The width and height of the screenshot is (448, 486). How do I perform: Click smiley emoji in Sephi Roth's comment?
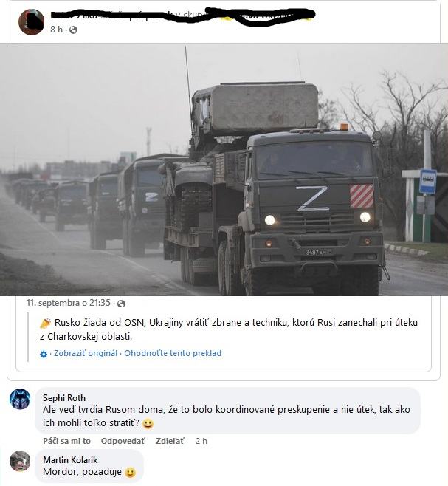pyautogui.click(x=148, y=424)
